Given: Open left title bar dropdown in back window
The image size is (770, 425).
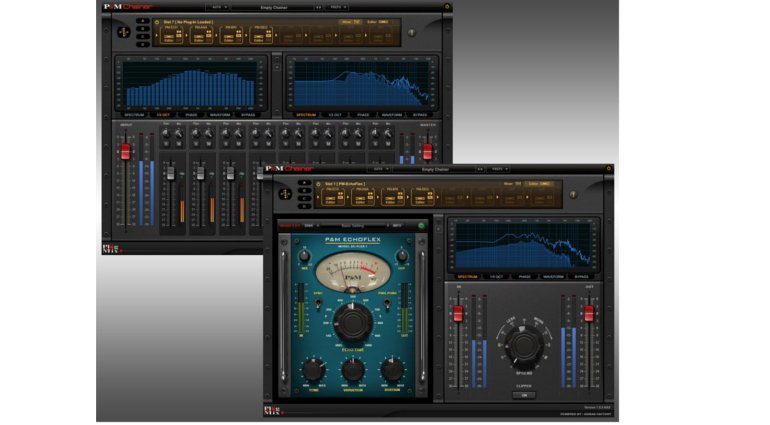Looking at the screenshot, I should (218, 7).
